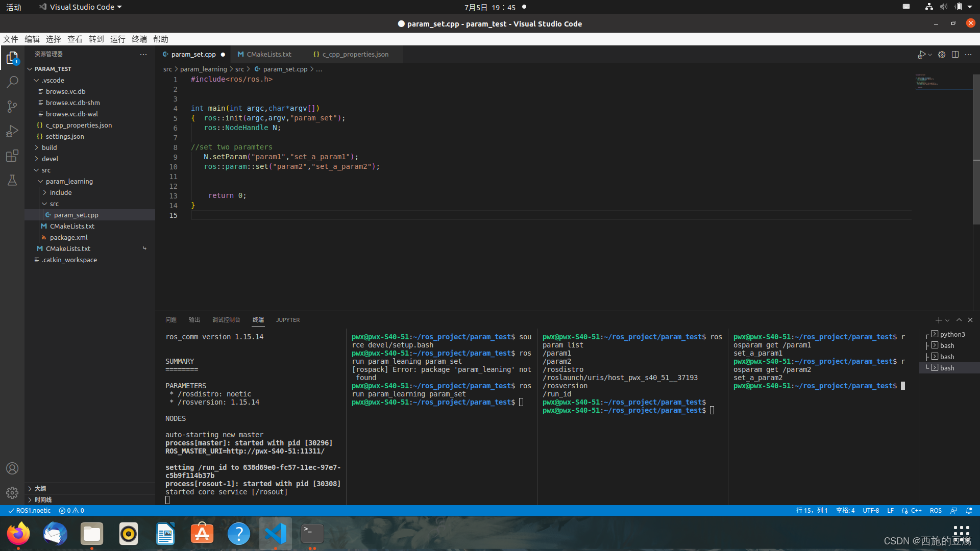Select the last bash terminal entry
Viewport: 980px width, 551px height.
pyautogui.click(x=949, y=368)
